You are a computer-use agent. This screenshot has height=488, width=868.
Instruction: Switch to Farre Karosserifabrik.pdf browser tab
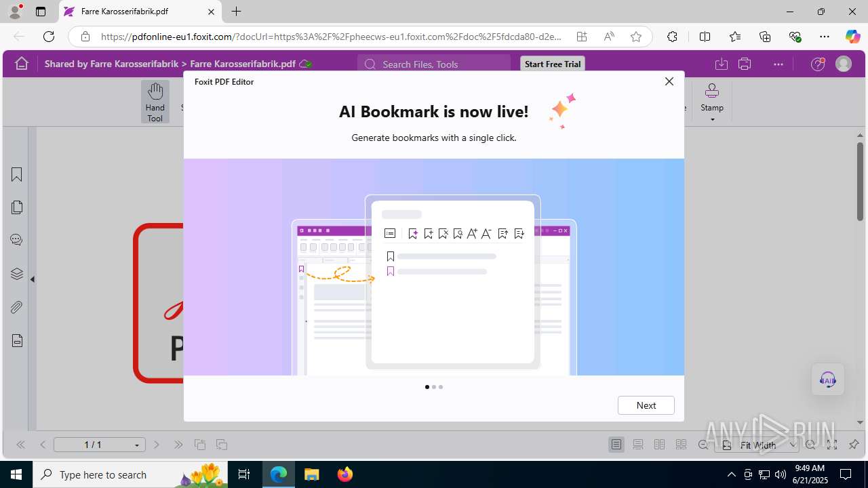pos(140,12)
